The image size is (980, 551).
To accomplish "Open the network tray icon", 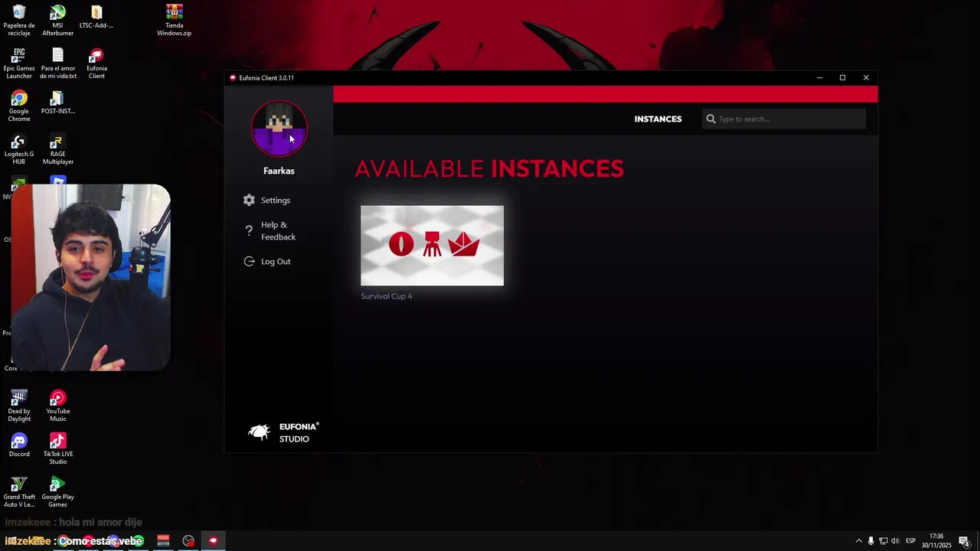I will tap(883, 541).
